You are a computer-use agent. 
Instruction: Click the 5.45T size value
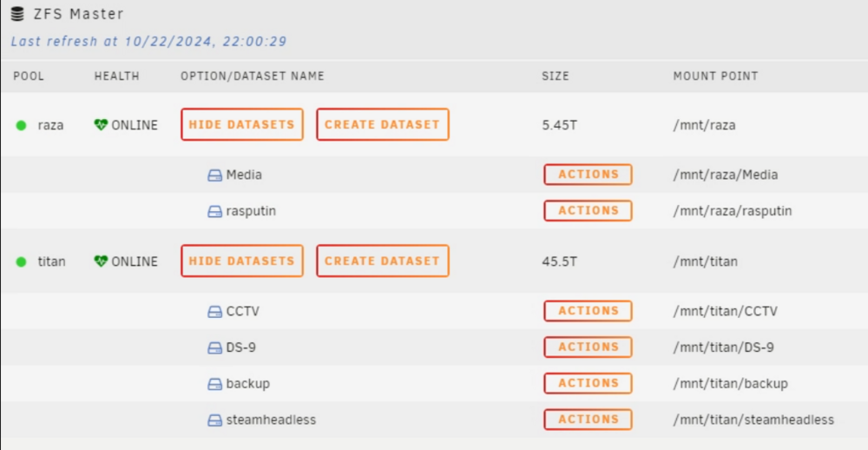560,125
